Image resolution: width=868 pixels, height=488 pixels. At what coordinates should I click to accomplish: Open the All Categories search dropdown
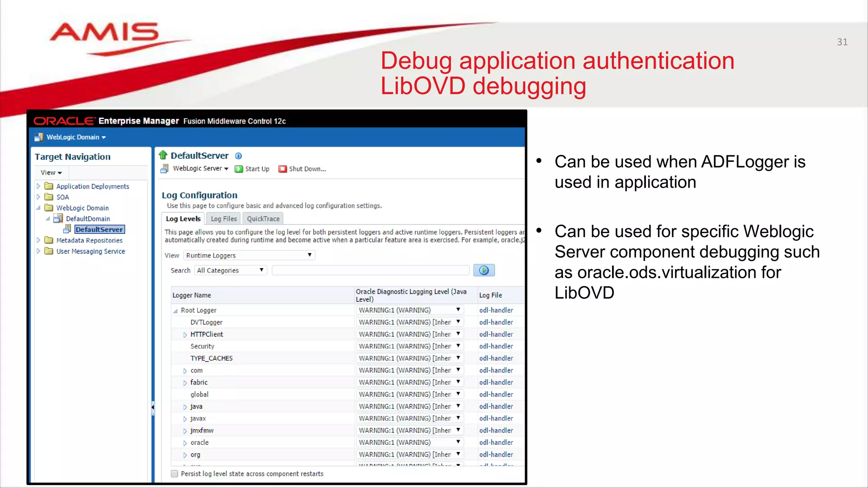pyautogui.click(x=231, y=270)
